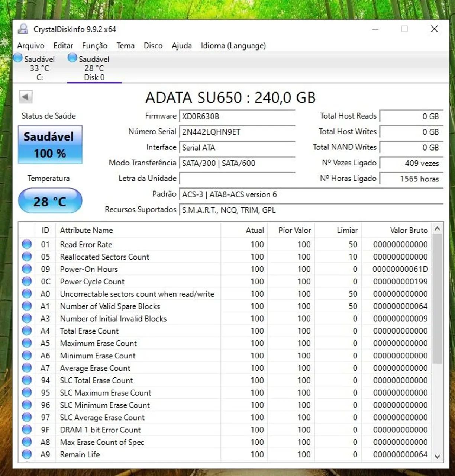This screenshot has height=476, width=455.
Task: Click the Total Host Reads value field
Action: point(411,116)
